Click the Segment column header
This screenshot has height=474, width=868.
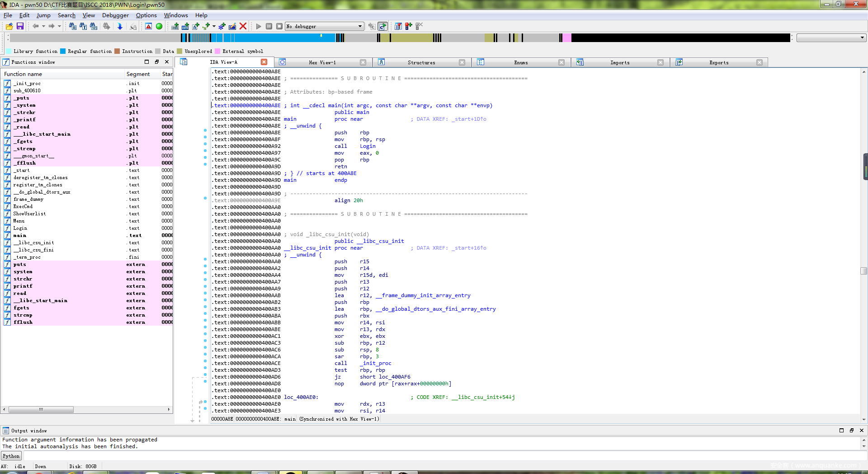coord(138,74)
